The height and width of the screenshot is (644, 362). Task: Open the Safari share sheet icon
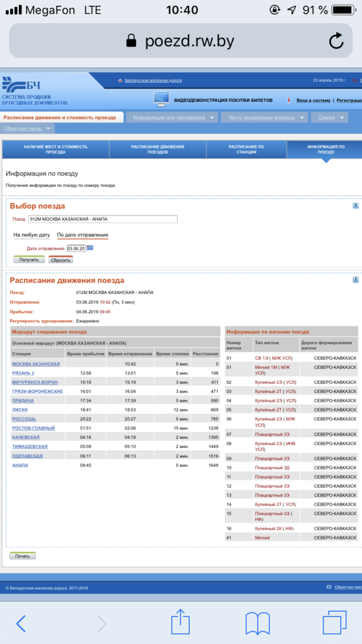pos(180,623)
